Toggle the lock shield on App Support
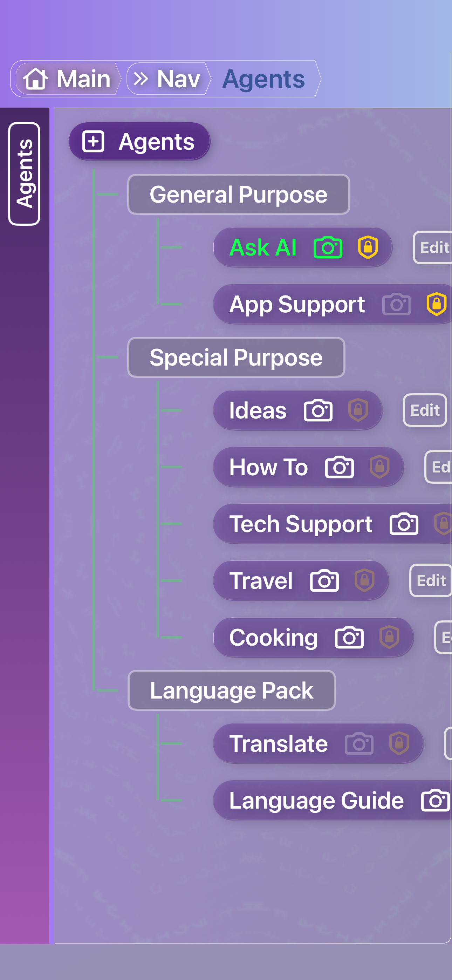Viewport: 452px width, 980px height. [437, 304]
